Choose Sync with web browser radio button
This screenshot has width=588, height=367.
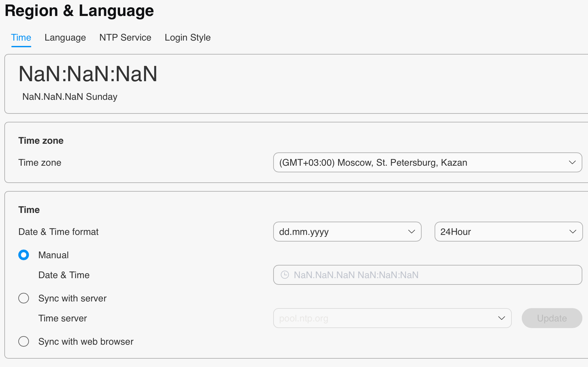click(x=24, y=342)
